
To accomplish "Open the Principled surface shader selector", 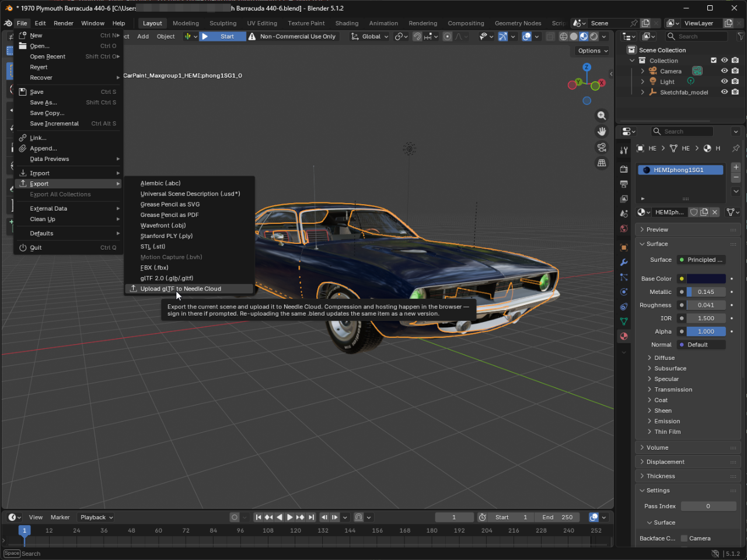I will (x=701, y=260).
